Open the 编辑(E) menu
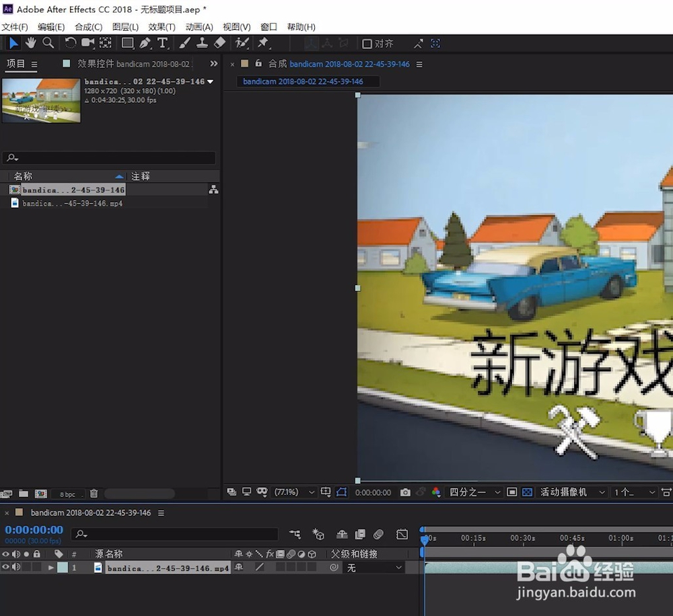The width and height of the screenshot is (673, 616). click(51, 27)
